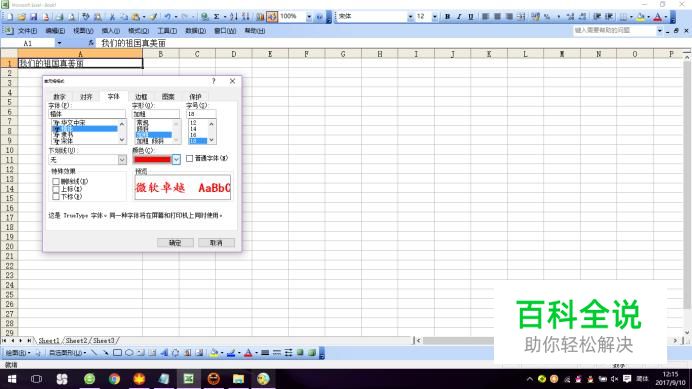Open the AutoShapes dropdown
The image size is (692, 389).
point(67,353)
